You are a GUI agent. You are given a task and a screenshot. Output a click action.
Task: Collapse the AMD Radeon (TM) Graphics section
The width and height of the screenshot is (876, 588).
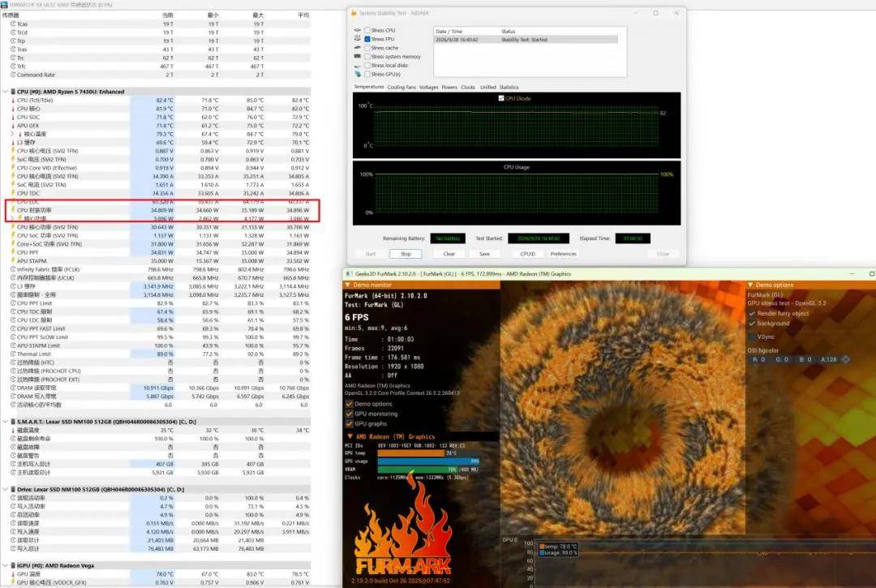click(350, 436)
